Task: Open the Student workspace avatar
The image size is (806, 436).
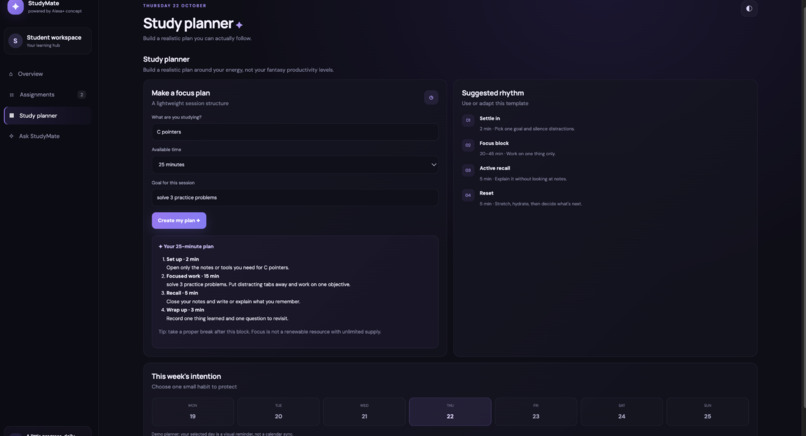Action: (15, 41)
